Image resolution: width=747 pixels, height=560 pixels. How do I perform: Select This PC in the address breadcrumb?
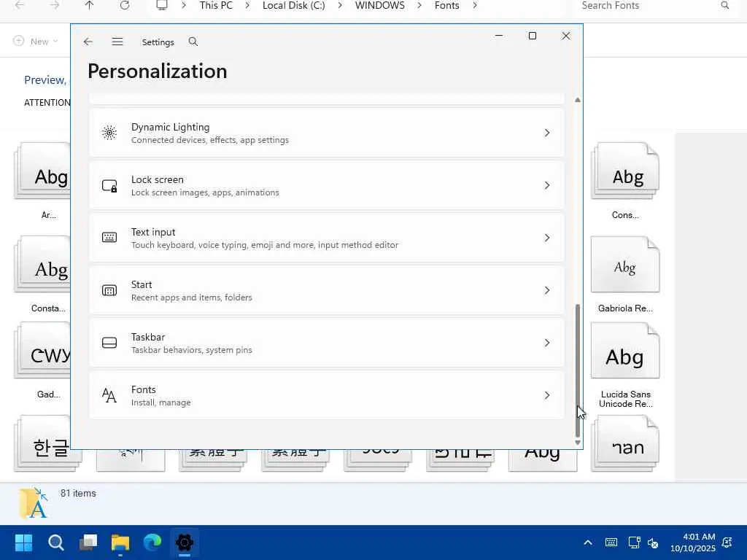click(x=216, y=5)
